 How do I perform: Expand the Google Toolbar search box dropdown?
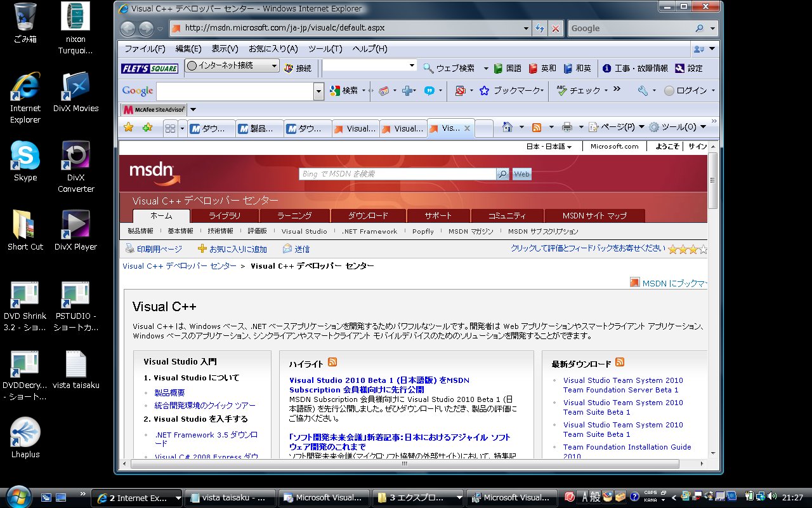coord(319,91)
